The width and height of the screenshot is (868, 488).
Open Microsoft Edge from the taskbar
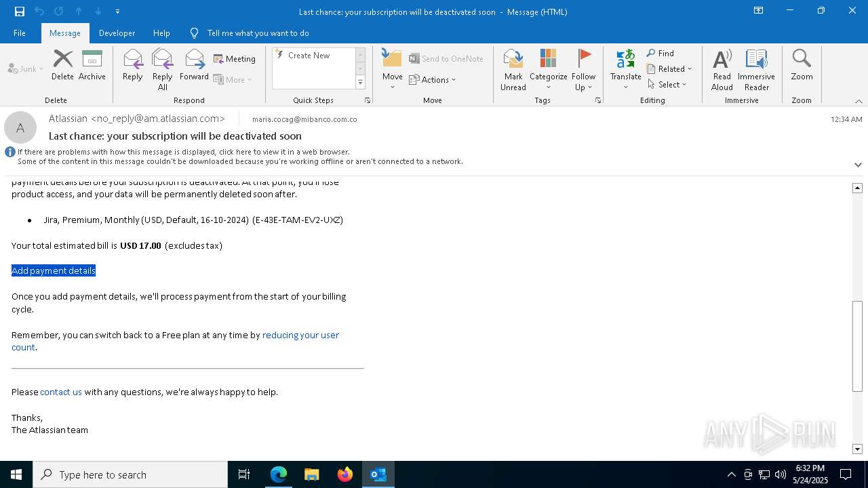(x=279, y=474)
